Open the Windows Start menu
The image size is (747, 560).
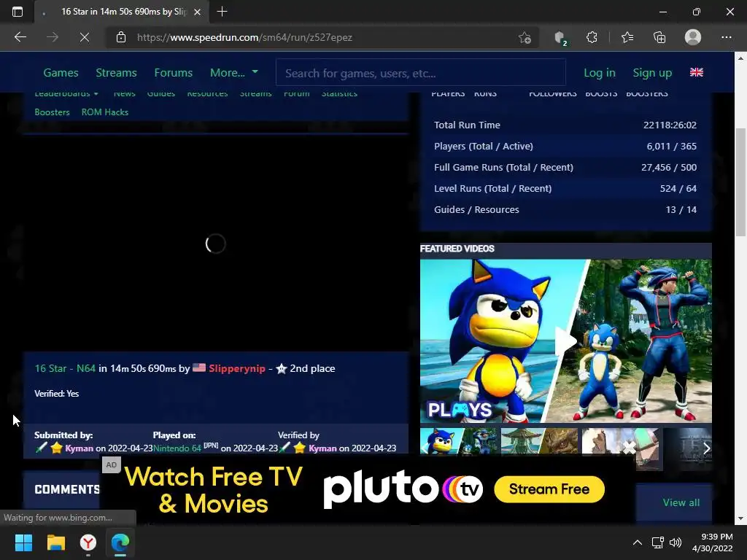click(23, 542)
